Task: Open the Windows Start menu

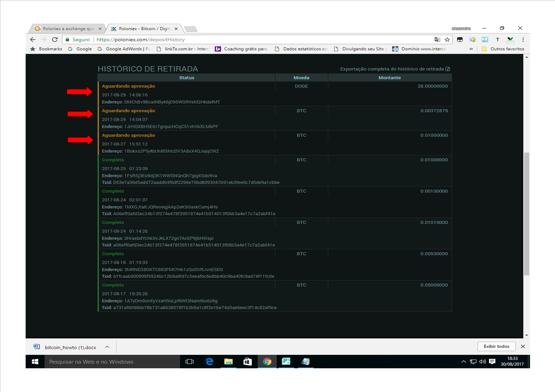Action: 35,362
